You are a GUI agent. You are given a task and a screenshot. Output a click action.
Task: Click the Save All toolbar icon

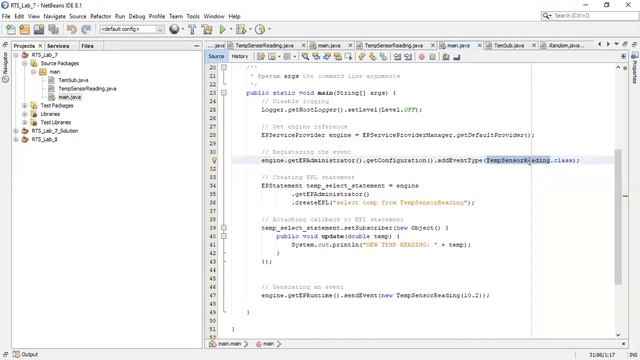[53, 29]
